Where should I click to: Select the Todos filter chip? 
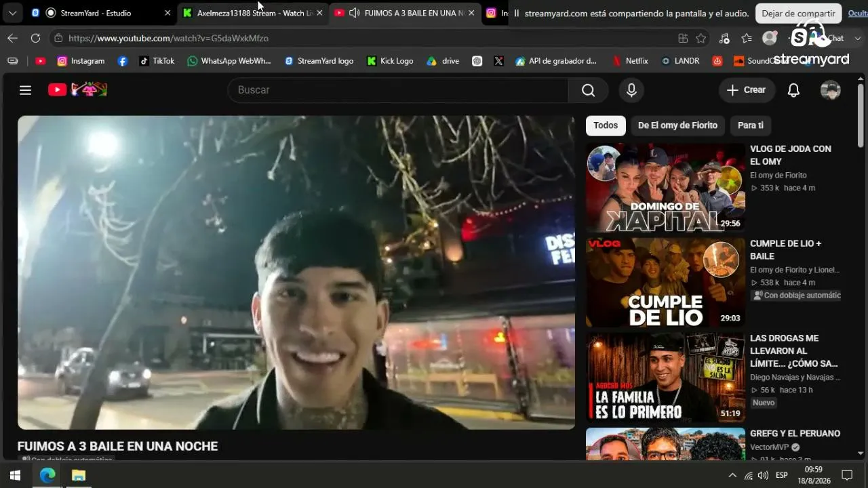tap(606, 125)
